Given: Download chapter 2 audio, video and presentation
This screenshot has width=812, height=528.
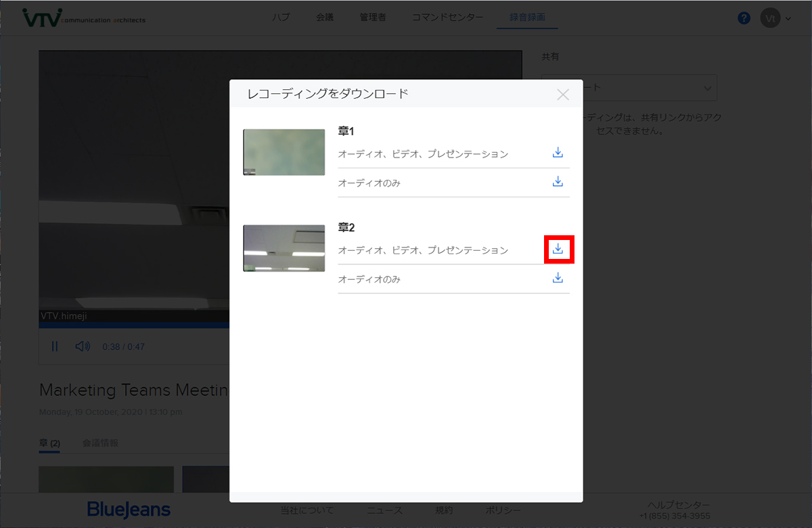Looking at the screenshot, I should 558,249.
